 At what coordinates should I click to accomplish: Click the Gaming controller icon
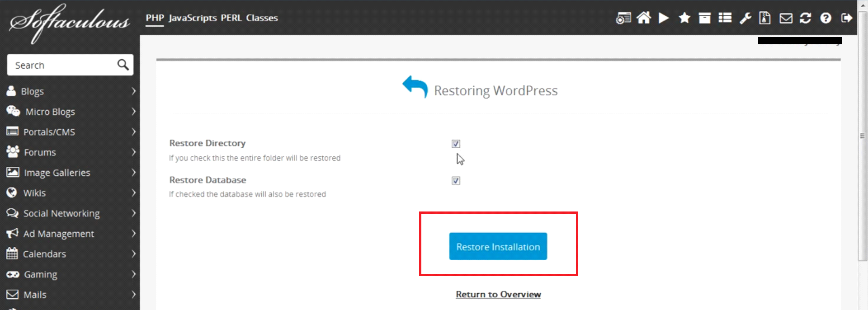coord(13,274)
